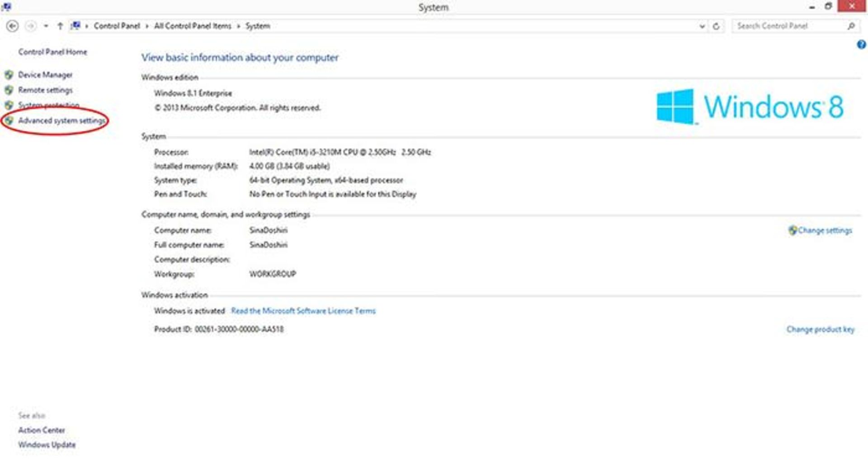Select the text Windows 8.1 Enterprise
Screen dimensions: 868x462
click(193, 93)
